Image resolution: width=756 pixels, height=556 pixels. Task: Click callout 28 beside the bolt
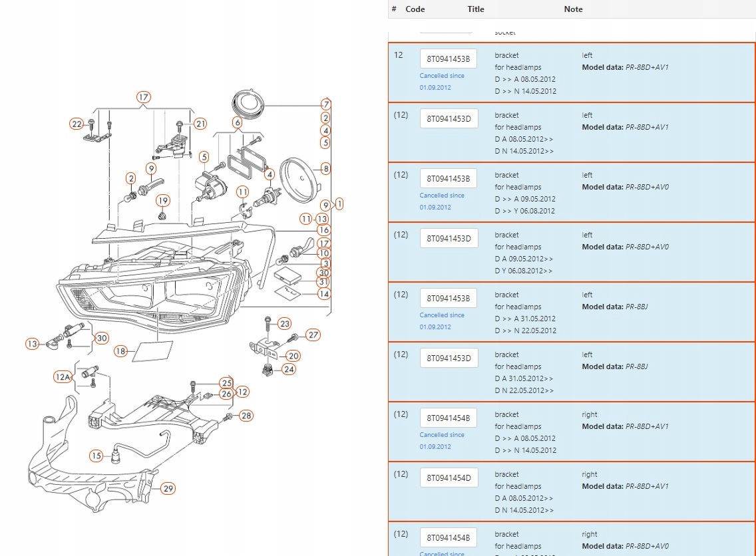click(x=246, y=415)
